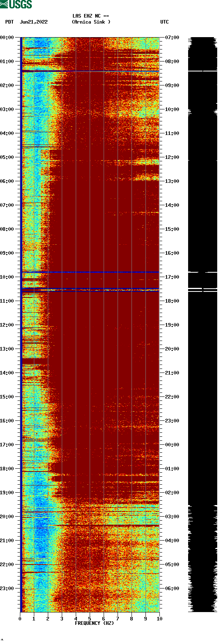This screenshot has height=644, width=220.
Task: Click the UTC time label '17:00'
Action: pyautogui.click(x=172, y=277)
